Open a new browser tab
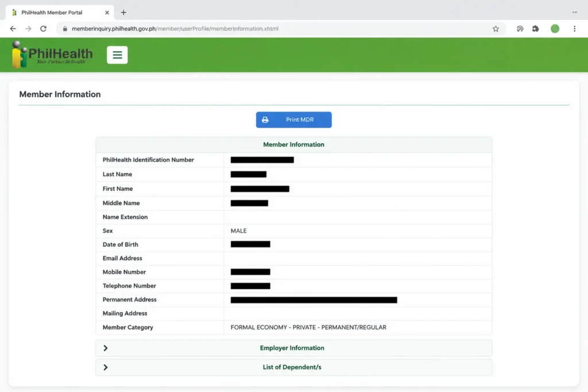 click(x=123, y=13)
